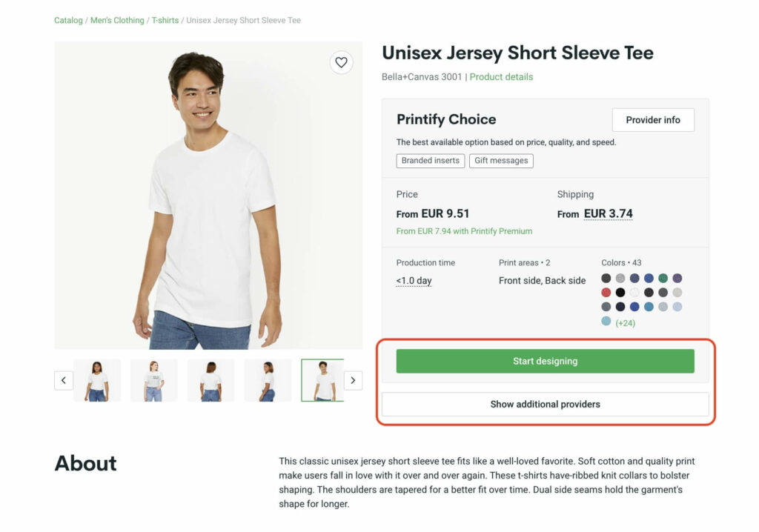Image resolution: width=759 pixels, height=532 pixels.
Task: Click the <1.0 day production time link
Action: (x=414, y=280)
